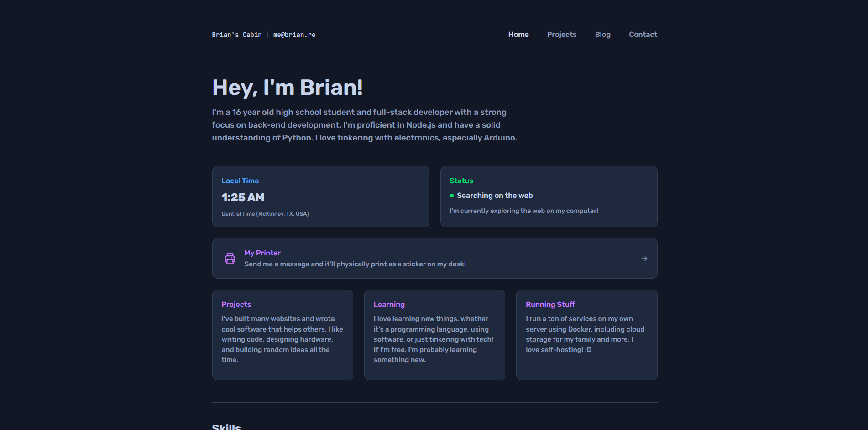Click the Learning card heading
Screen dimensions: 868x430
pos(389,305)
